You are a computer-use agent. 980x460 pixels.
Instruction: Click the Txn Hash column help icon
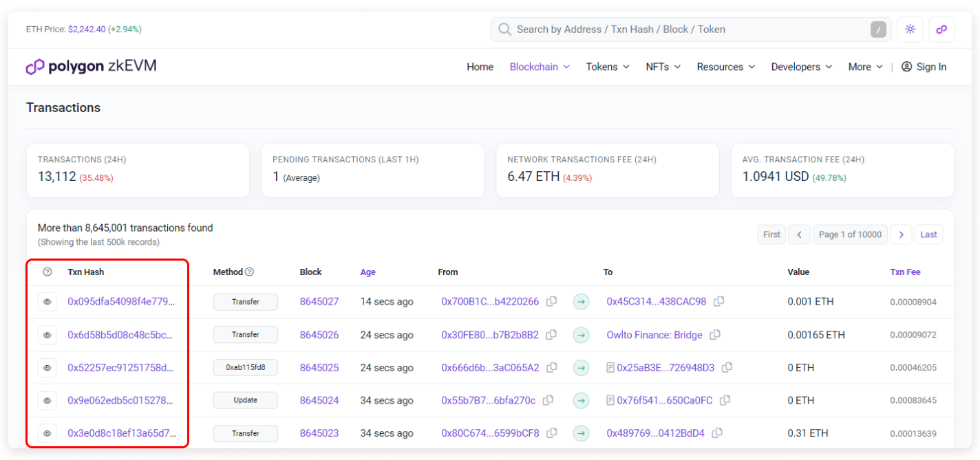coord(47,272)
